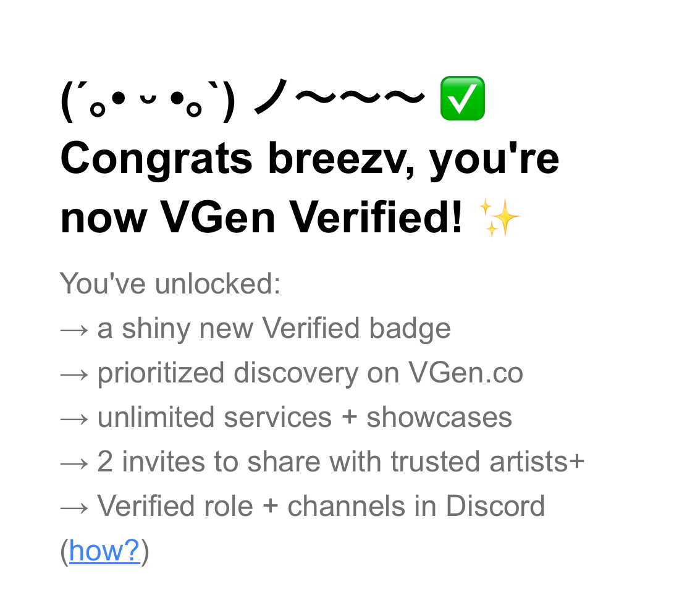Click the word "Discord"
695x616 pixels.
tap(495, 507)
